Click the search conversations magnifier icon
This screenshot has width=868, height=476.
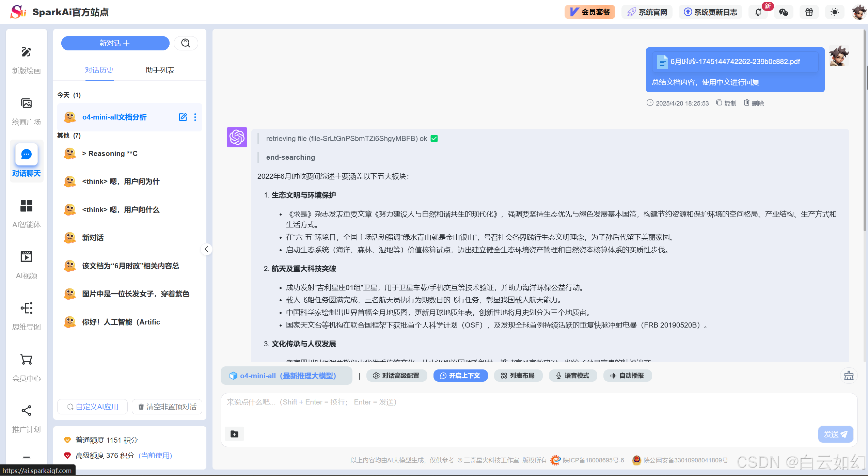186,43
